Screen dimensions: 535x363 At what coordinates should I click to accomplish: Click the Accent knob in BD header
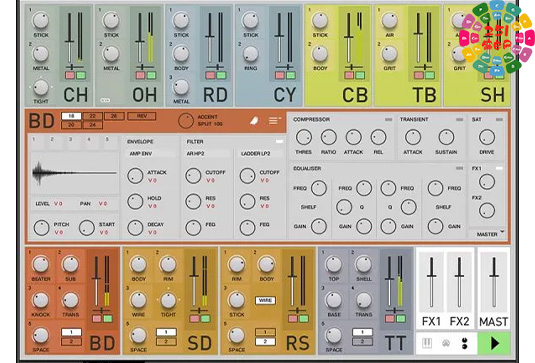pos(186,121)
